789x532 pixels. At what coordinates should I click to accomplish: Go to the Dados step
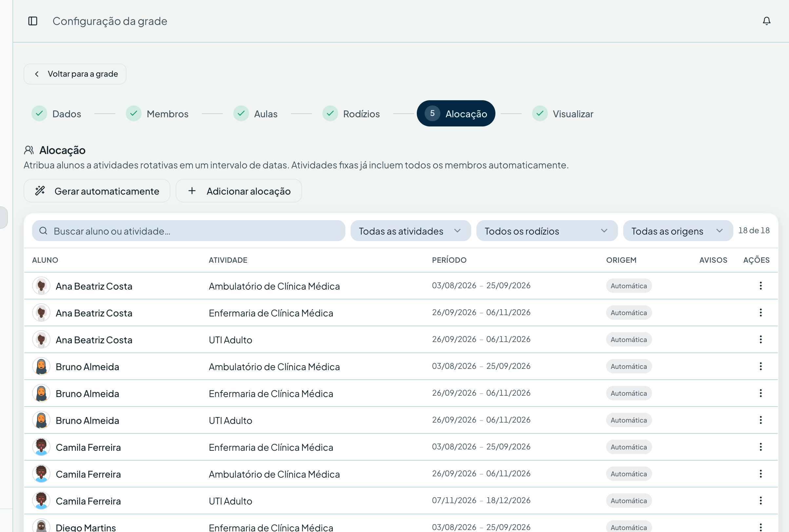click(56, 114)
